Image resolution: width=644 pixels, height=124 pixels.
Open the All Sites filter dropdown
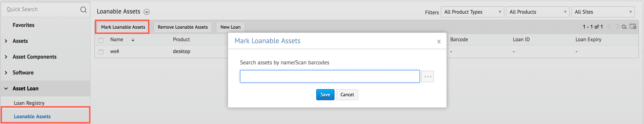click(603, 12)
